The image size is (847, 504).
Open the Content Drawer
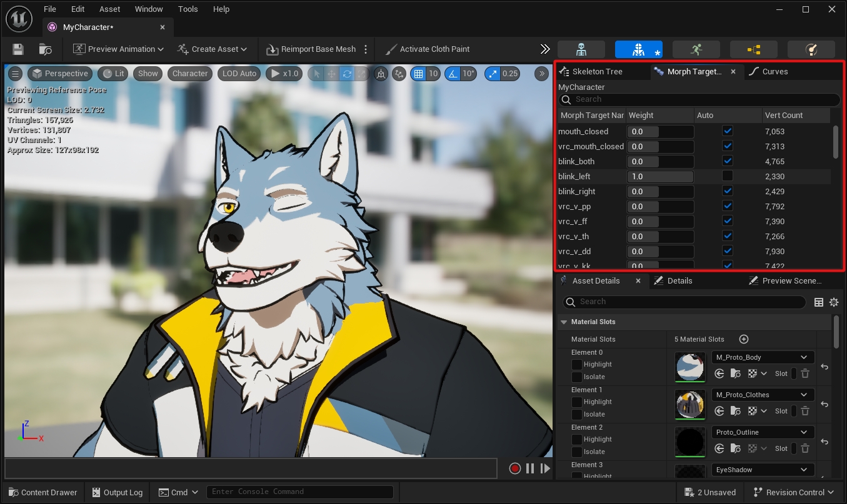tap(43, 492)
